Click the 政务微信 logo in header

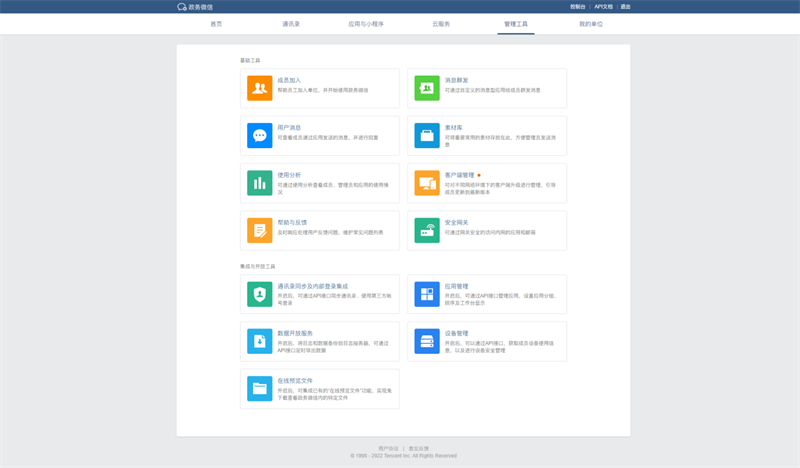tap(195, 6)
